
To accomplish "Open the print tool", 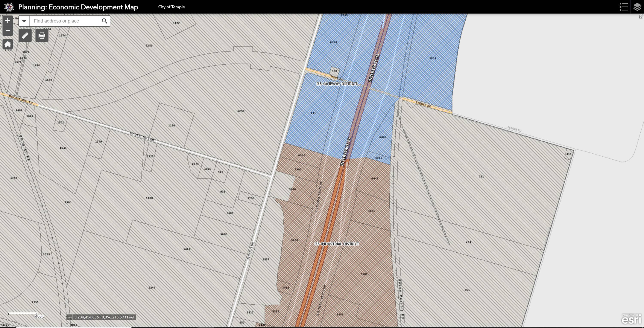I will pos(42,35).
